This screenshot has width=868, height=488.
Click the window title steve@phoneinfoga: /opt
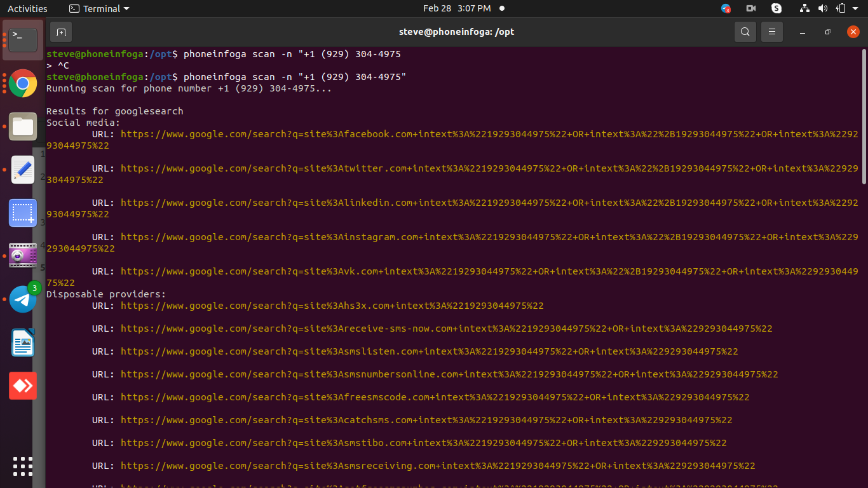pos(456,32)
